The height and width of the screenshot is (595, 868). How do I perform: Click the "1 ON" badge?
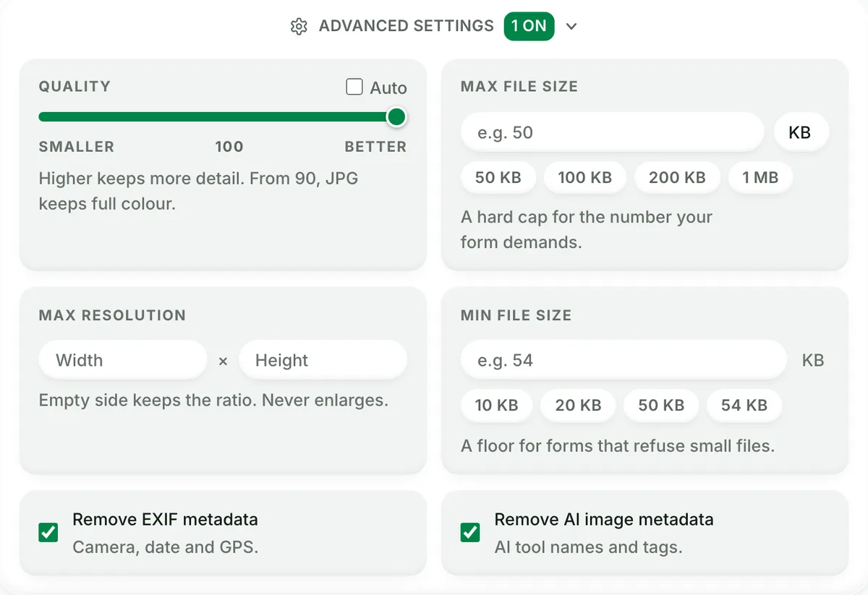[x=529, y=26]
